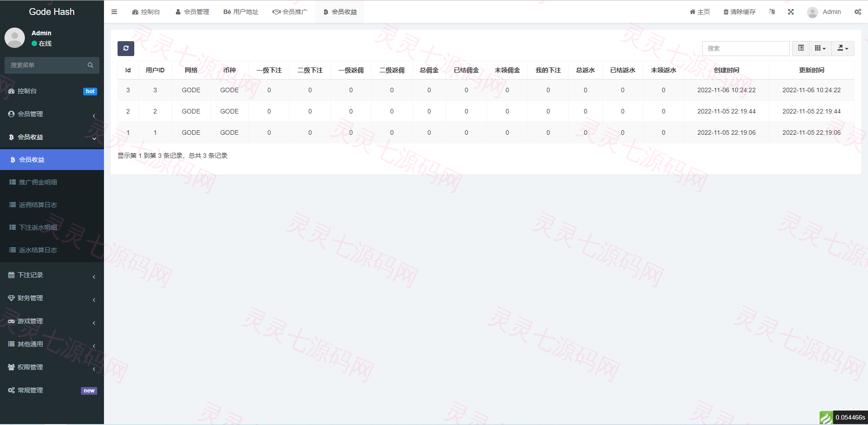Select the 会员收益 tab in the top bar
This screenshot has height=425, width=868.
tap(340, 12)
